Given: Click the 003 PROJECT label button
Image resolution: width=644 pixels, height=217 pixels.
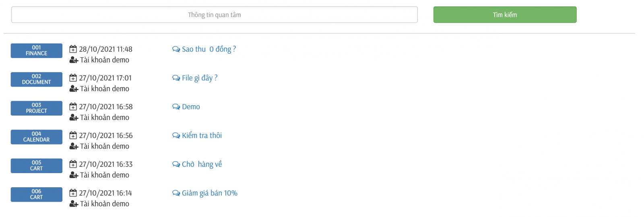Looking at the screenshot, I should click(37, 108).
